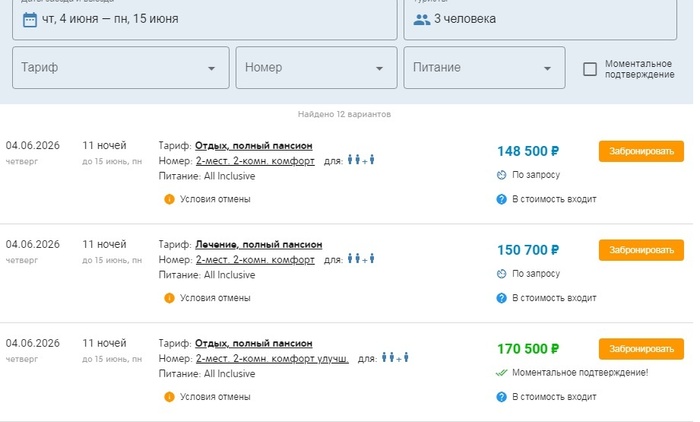The image size is (700, 422).
Task: Click the '3 человека' tourists field
Action: point(547,18)
